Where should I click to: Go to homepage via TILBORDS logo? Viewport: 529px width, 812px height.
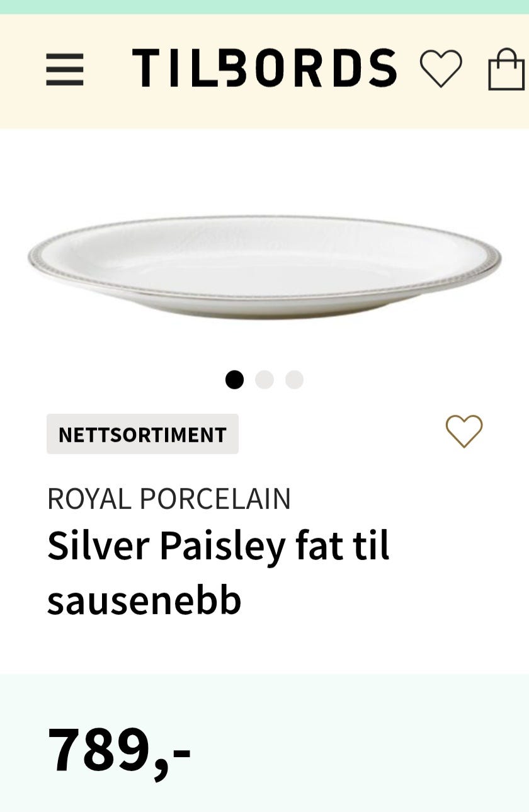click(x=264, y=68)
